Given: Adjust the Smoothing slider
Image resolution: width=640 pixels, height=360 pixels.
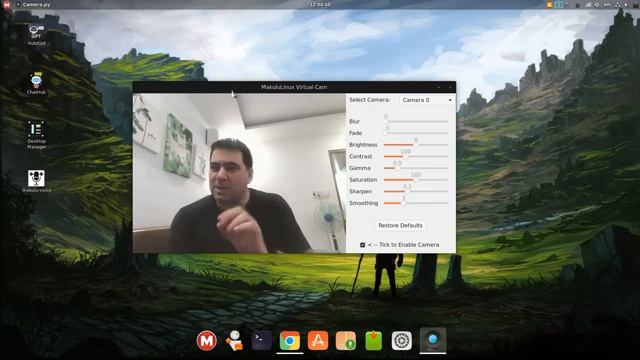Looking at the screenshot, I should pos(416,203).
